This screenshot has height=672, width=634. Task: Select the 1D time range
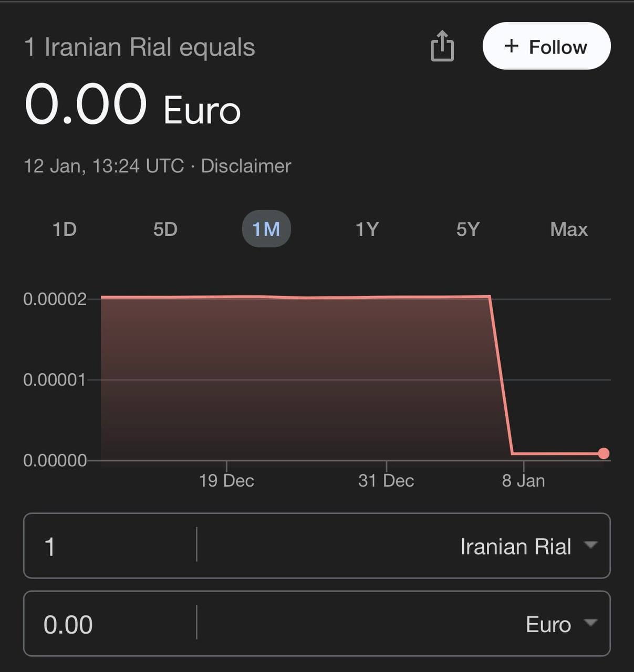(64, 229)
